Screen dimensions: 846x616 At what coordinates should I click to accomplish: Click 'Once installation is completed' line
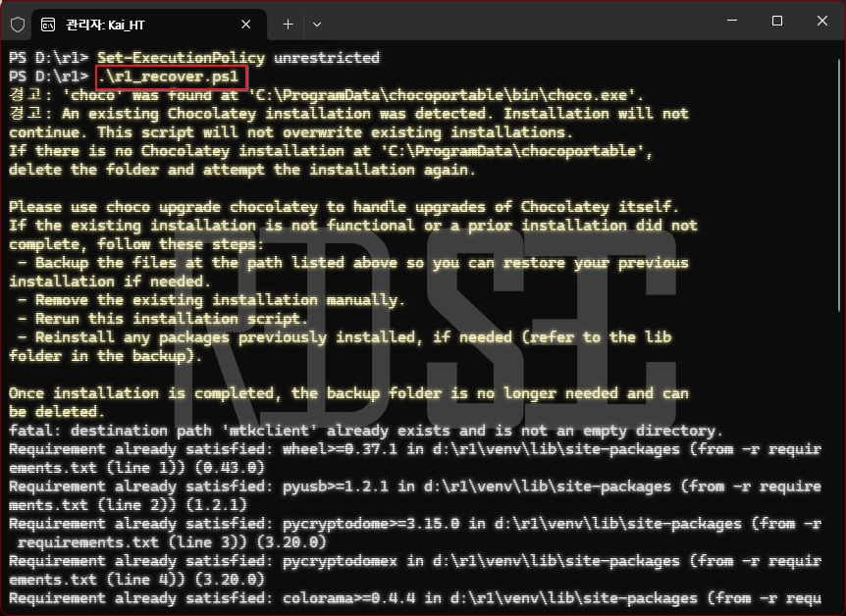pos(348,393)
